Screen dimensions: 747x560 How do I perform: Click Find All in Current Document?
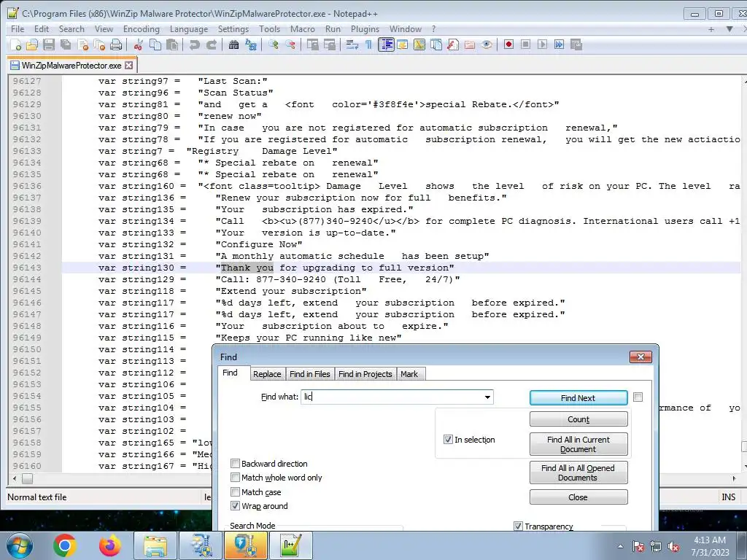point(578,444)
